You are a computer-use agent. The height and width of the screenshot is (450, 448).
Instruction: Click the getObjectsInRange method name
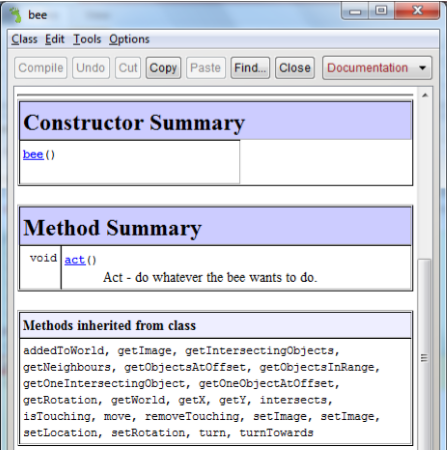[x=317, y=367]
